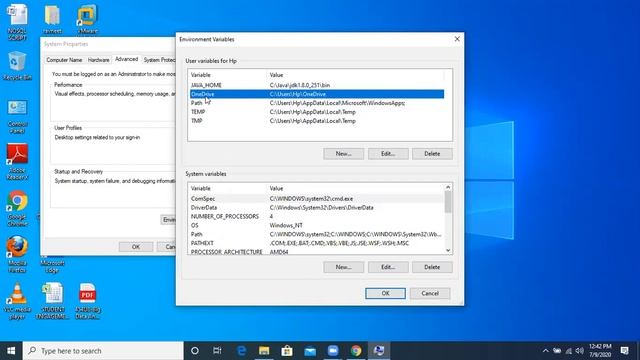Open Mail app from the taskbar
The width and height of the screenshot is (640, 360).
310,351
